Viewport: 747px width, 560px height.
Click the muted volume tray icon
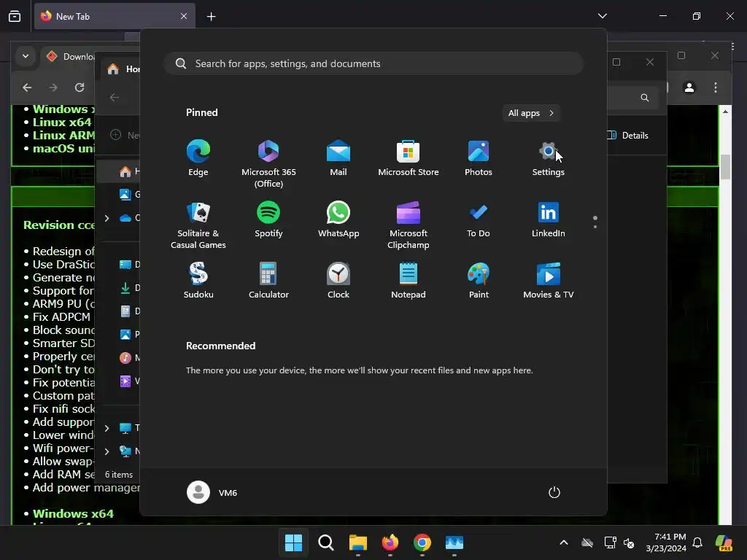pos(629,542)
